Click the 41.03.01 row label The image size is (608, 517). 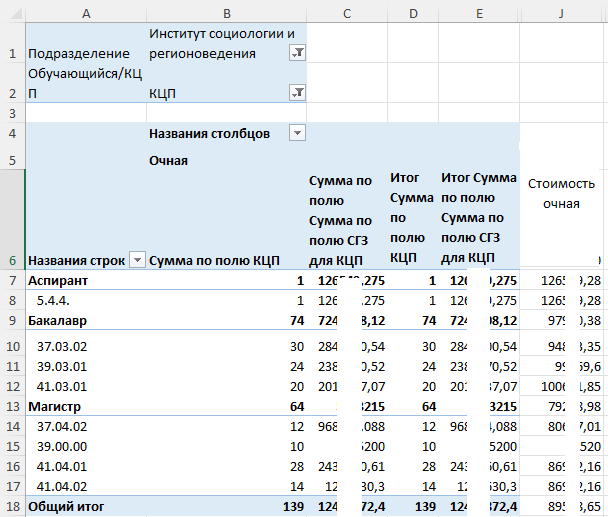(62, 387)
